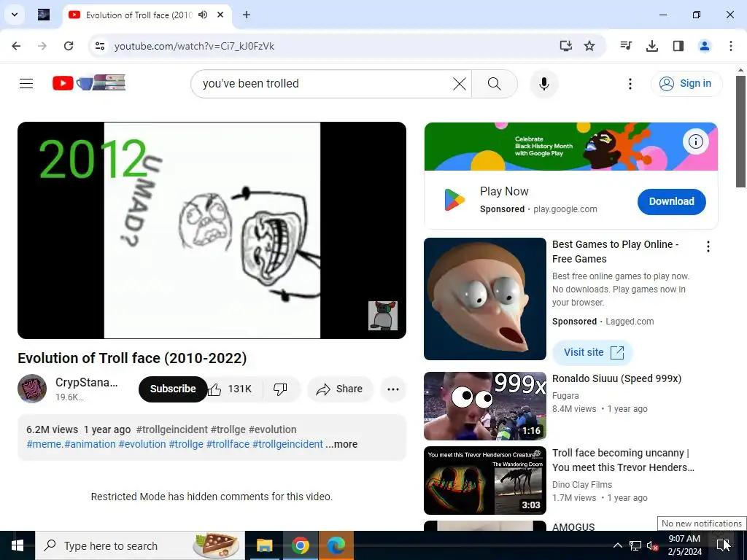747x560 pixels.
Task: Clear the search box with X icon
Action: pos(460,84)
